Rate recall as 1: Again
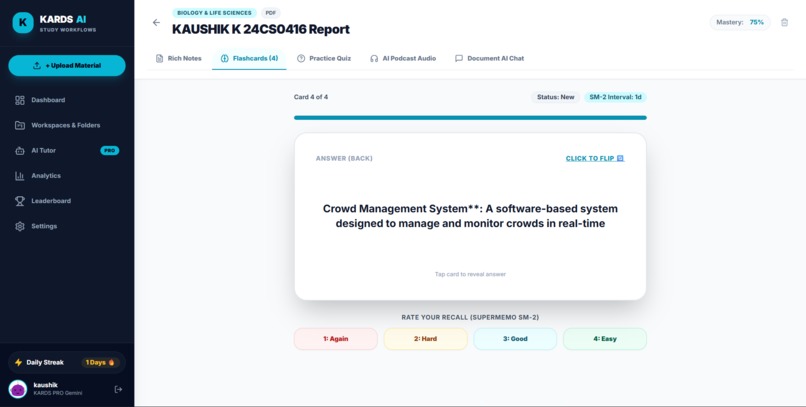Image resolution: width=806 pixels, height=407 pixels. point(336,339)
